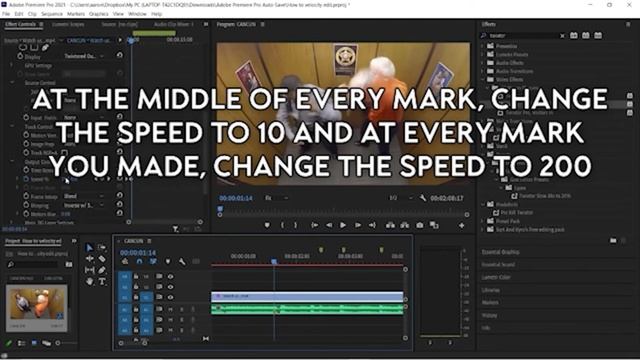Open Essential Graphics panel

click(x=500, y=252)
